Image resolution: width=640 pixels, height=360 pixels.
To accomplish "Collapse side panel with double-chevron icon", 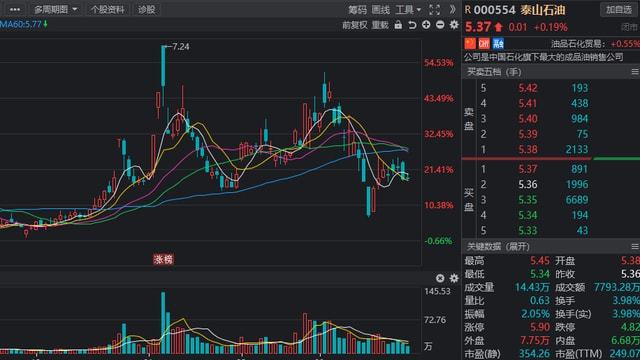I will tap(452, 9).
